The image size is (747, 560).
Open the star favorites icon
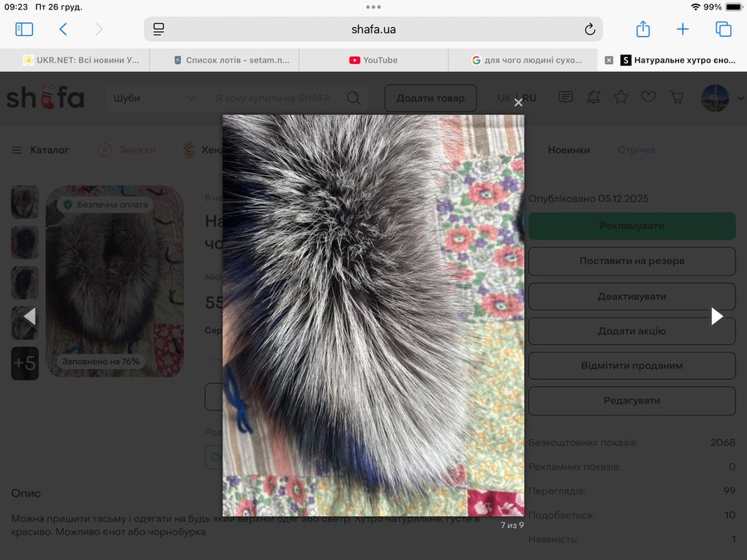point(620,98)
